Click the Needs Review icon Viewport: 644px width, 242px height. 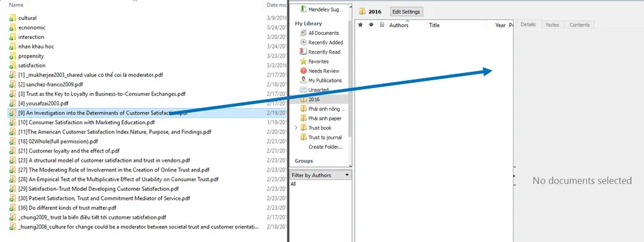pos(304,71)
